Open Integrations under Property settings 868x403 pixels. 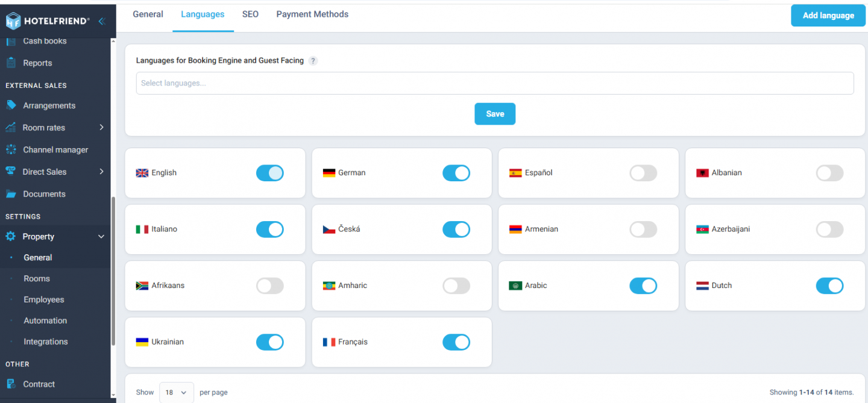coord(46,342)
